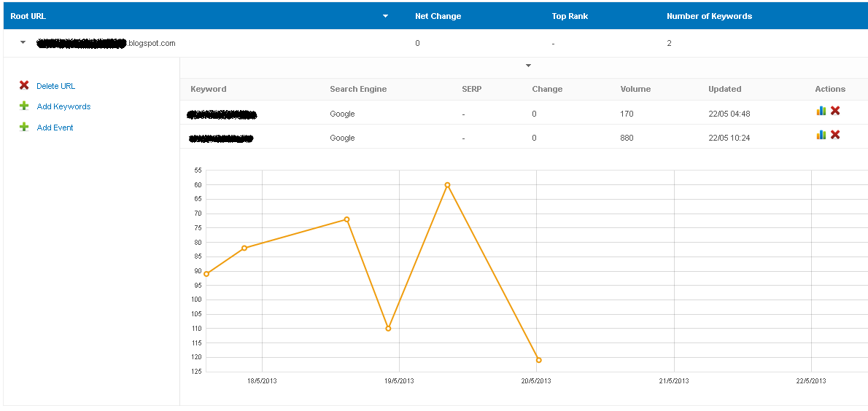Sort by Net Change column header
The height and width of the screenshot is (411, 868).
tap(438, 16)
